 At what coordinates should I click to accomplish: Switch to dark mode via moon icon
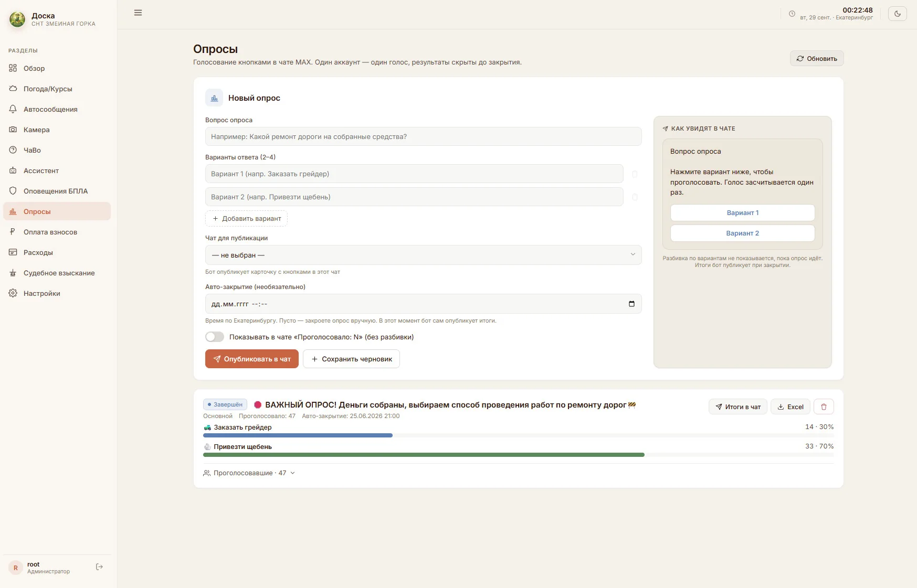point(897,14)
